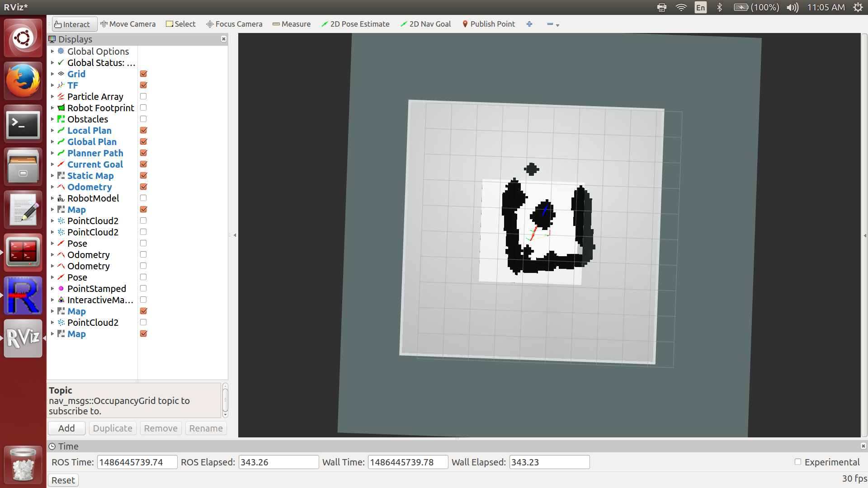Click the Rename display button
This screenshot has height=488, width=868.
pos(206,428)
